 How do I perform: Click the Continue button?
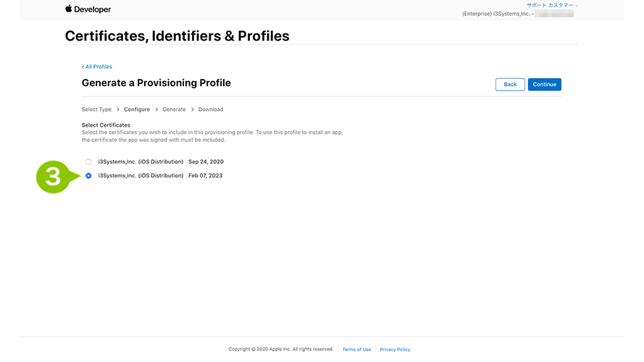tap(544, 85)
